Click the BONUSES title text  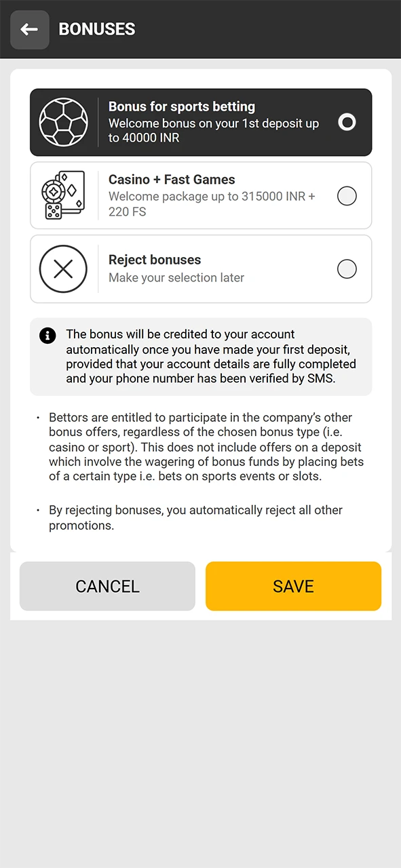[96, 29]
